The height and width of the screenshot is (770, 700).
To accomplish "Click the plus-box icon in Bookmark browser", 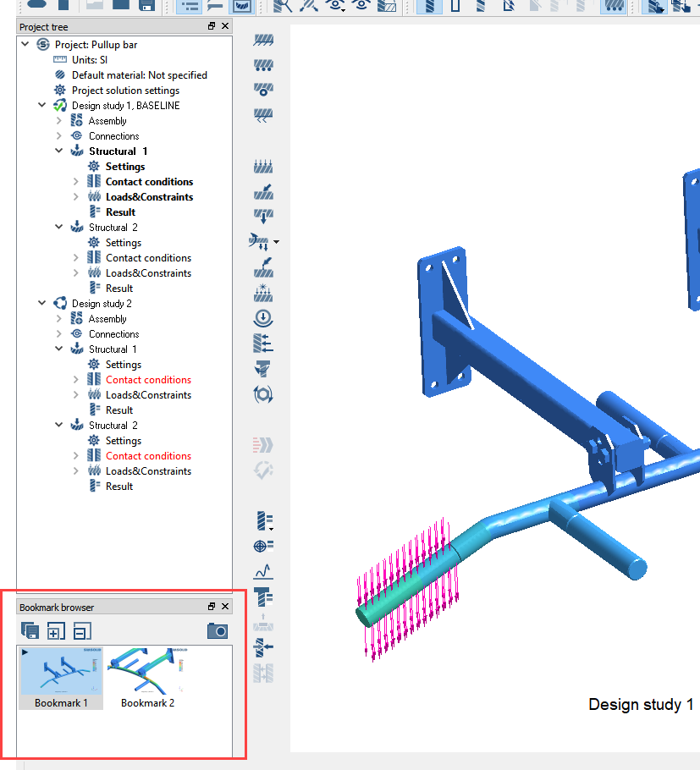I will 56,631.
